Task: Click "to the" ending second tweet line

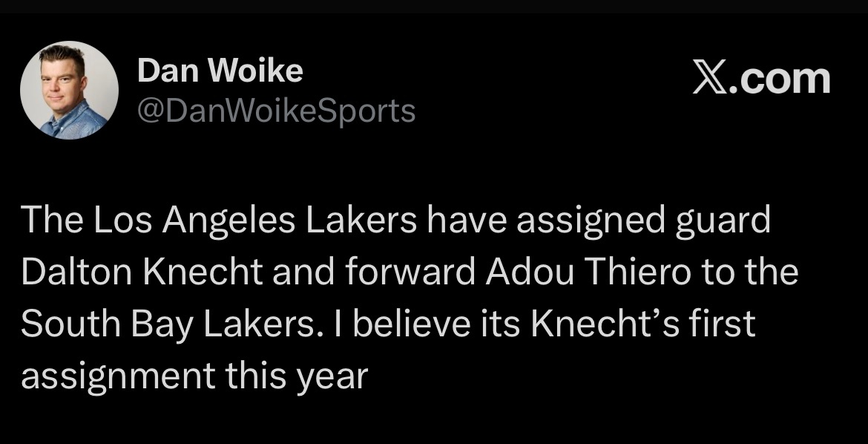Action: click(x=751, y=272)
